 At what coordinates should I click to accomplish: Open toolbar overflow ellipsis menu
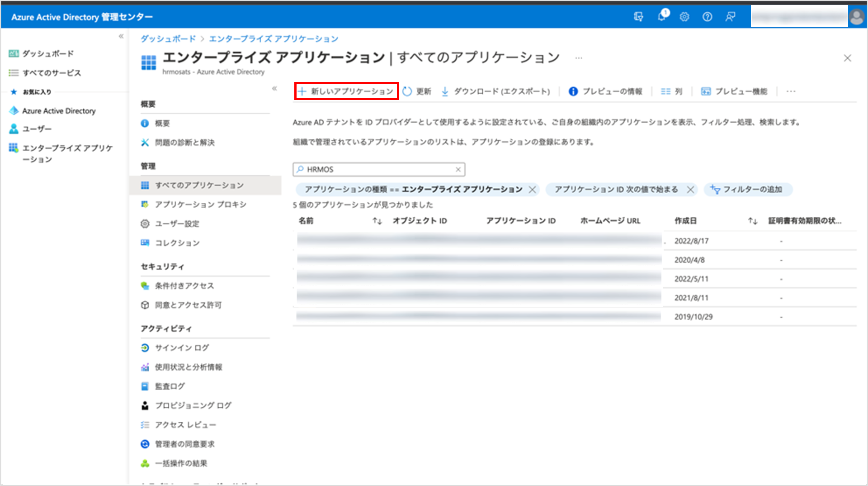coord(791,91)
